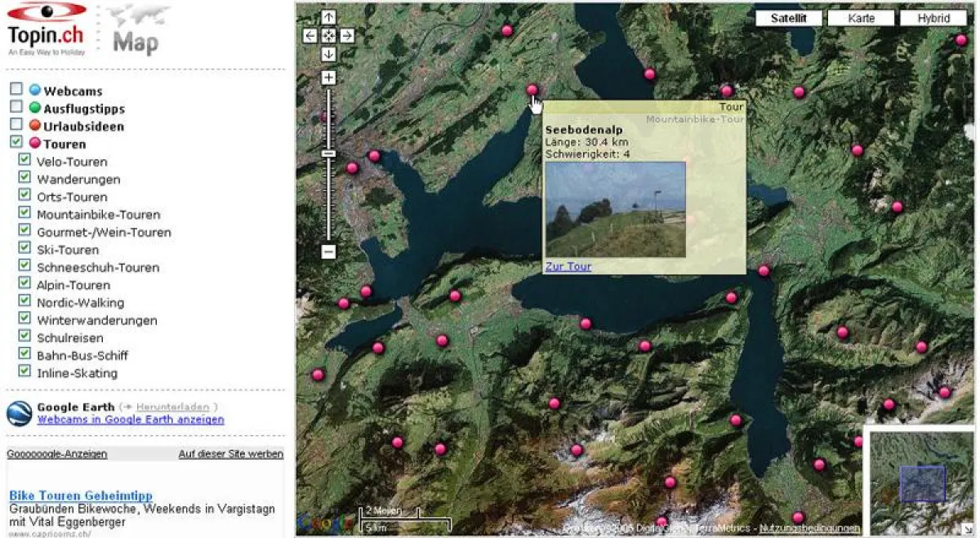Image resolution: width=980 pixels, height=538 pixels.
Task: Zoom out with the minus button
Action: [x=328, y=251]
